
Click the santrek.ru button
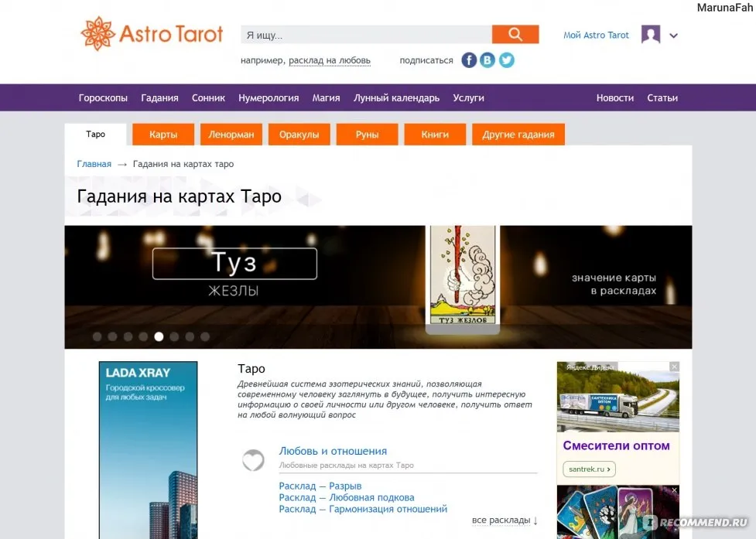[589, 469]
